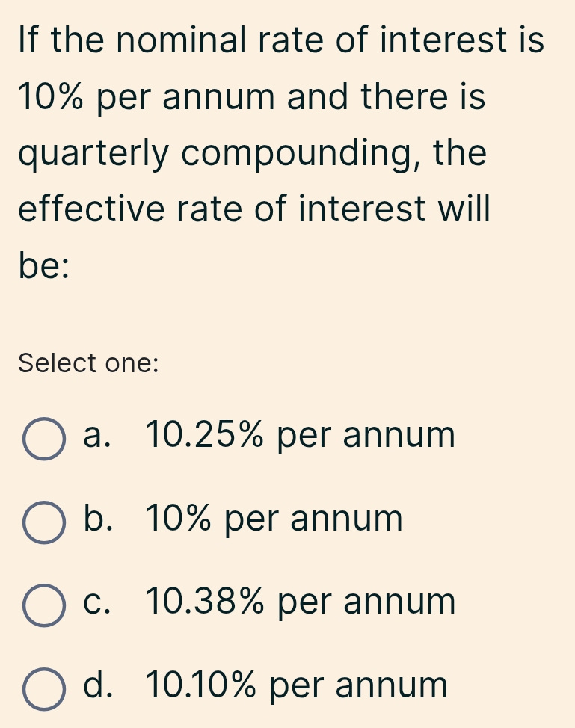Click the "10% per annum" answer label
This screenshot has height=728, width=575.
click(274, 518)
